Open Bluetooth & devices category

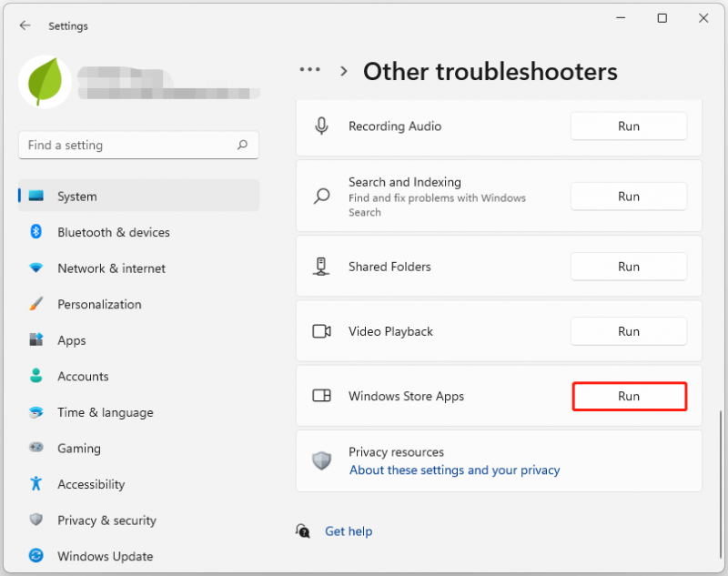[138, 232]
